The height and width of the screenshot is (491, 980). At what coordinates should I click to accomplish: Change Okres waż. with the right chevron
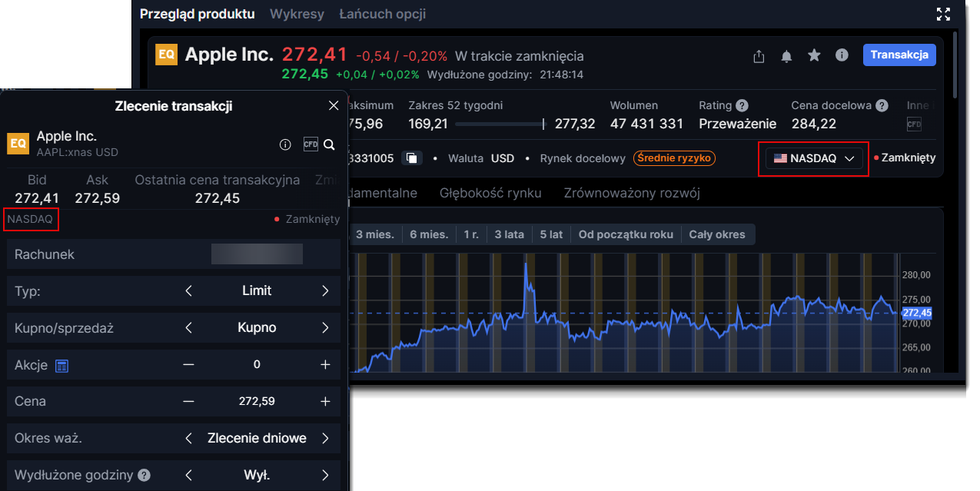pos(325,438)
